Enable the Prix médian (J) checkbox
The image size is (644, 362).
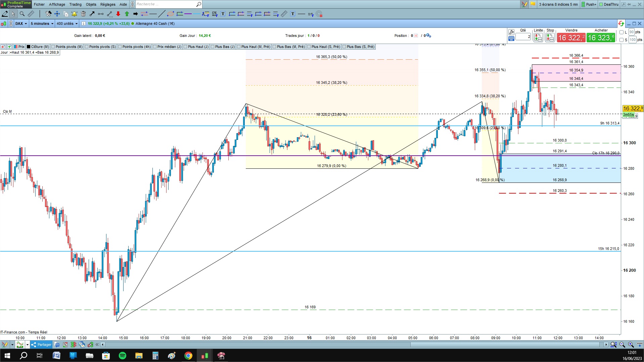click(155, 47)
